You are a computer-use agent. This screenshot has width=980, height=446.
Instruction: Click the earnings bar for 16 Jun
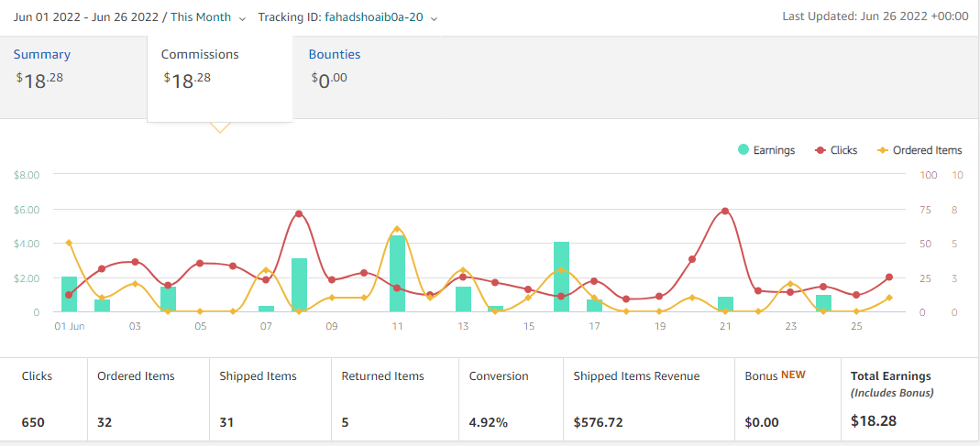561,277
